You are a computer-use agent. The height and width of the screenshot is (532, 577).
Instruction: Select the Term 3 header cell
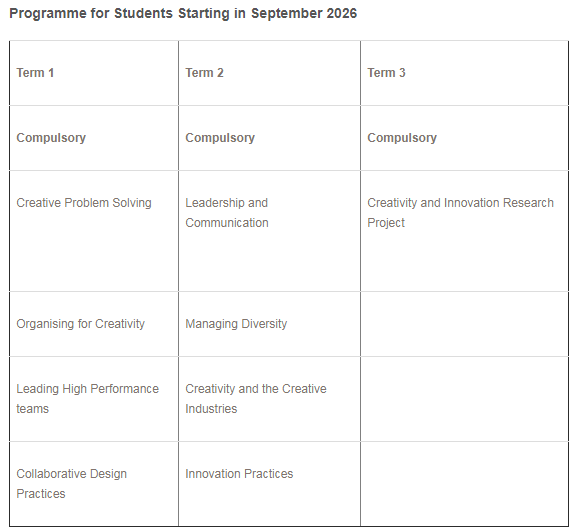464,73
